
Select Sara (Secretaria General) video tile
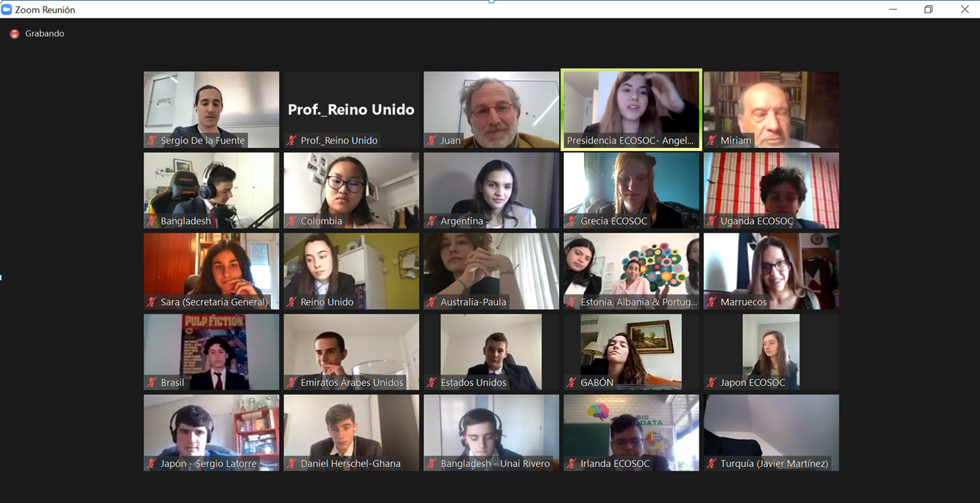click(211, 271)
